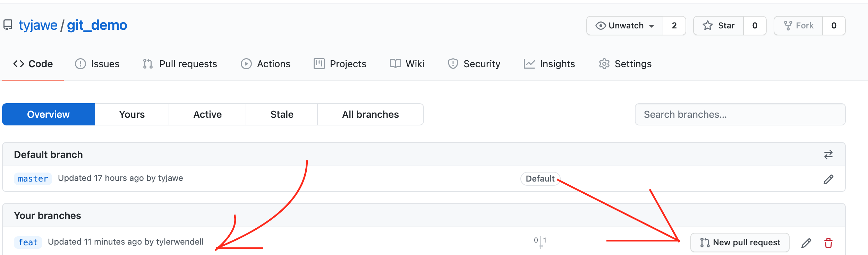868x255 pixels.
Task: Show the Stale branches filter
Action: [x=282, y=114]
